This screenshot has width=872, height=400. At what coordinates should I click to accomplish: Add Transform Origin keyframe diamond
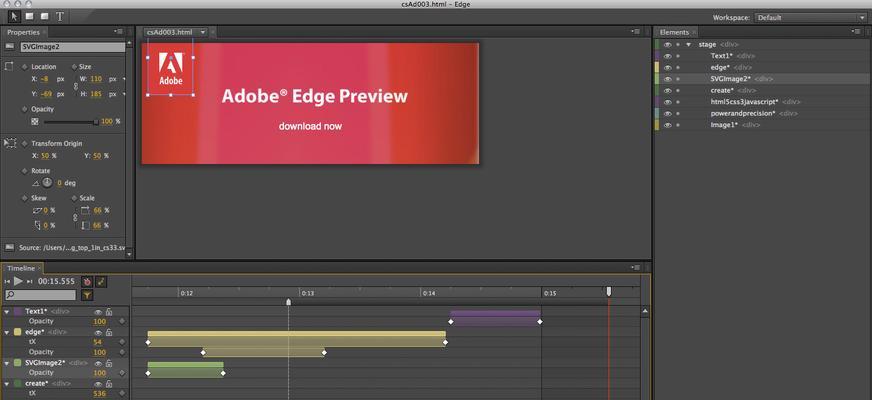click(24, 144)
